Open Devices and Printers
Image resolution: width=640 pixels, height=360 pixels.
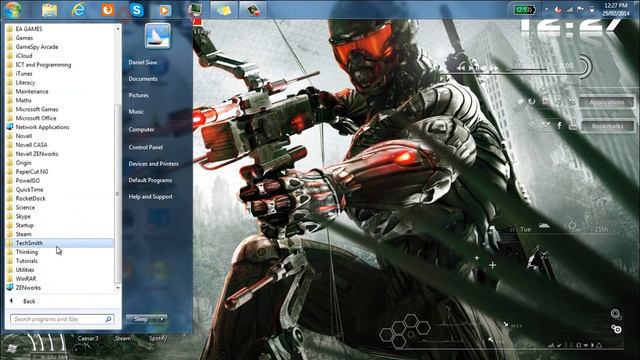tap(153, 164)
